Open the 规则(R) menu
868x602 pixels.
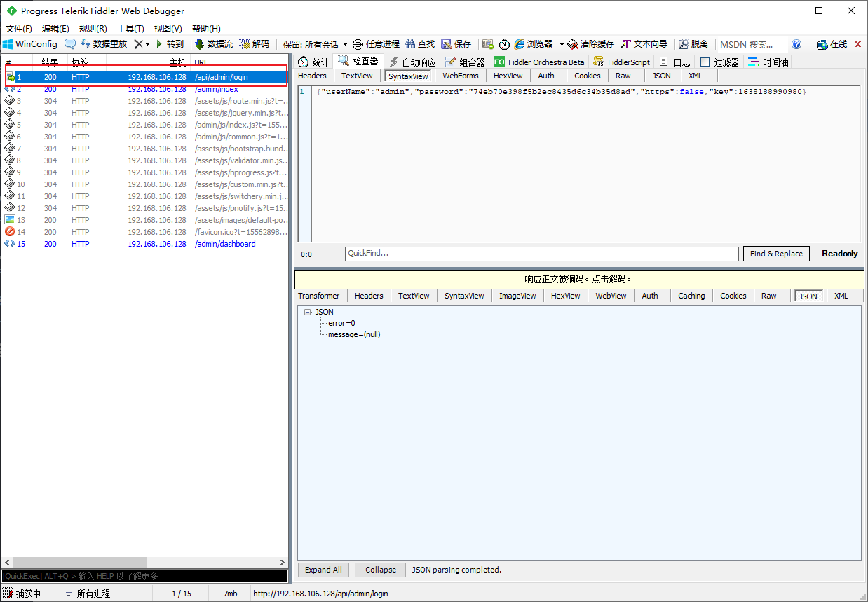pyautogui.click(x=93, y=29)
